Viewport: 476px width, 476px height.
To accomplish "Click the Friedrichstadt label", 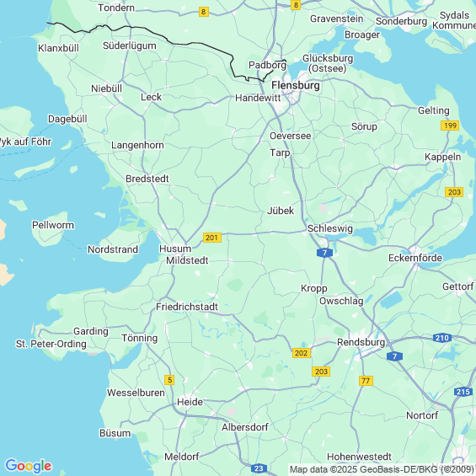I will pos(187,307).
